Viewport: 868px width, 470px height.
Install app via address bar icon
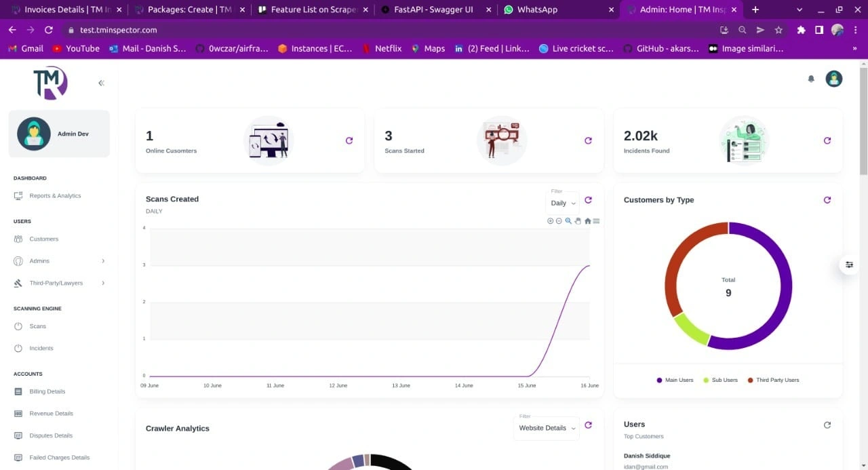tap(724, 30)
